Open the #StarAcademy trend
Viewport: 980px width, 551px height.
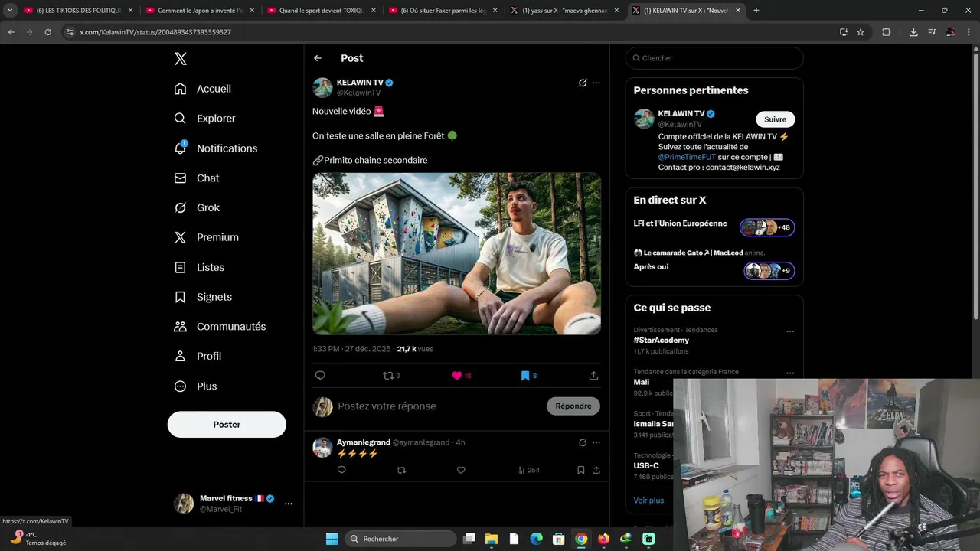[x=661, y=341]
